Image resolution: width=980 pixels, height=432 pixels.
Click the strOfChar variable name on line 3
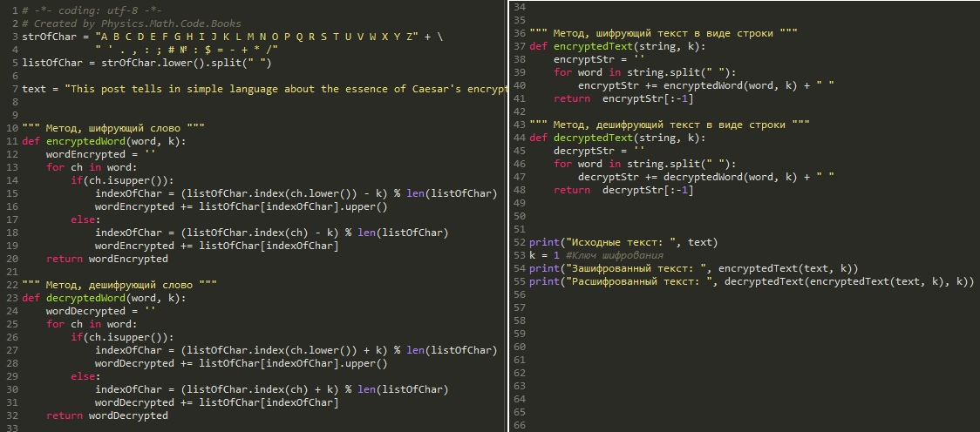49,37
